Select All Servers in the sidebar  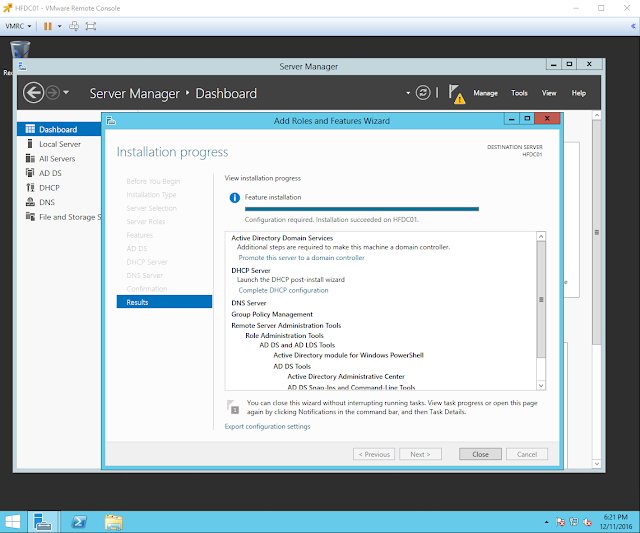(59, 159)
